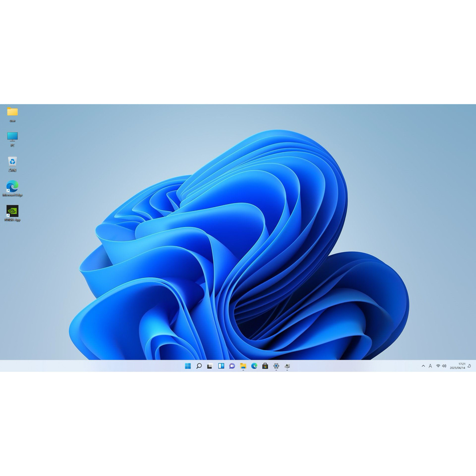Launch Microsoft Edge from the taskbar
Image resolution: width=476 pixels, height=476 pixels.
254,366
